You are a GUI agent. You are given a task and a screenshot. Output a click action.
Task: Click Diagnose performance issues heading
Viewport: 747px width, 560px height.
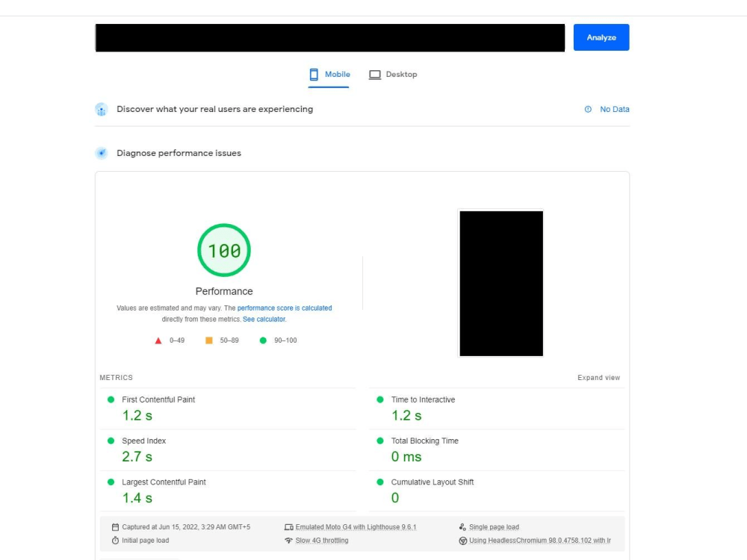click(x=179, y=153)
